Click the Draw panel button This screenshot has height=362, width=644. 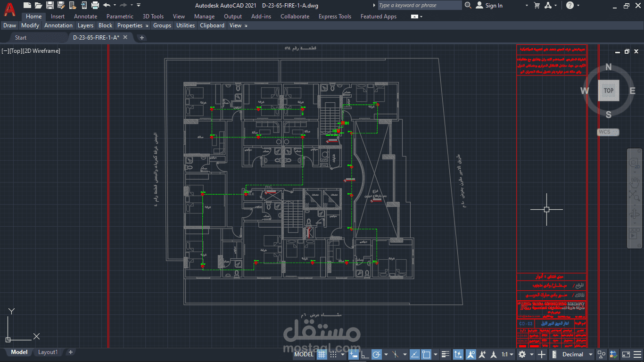point(9,25)
